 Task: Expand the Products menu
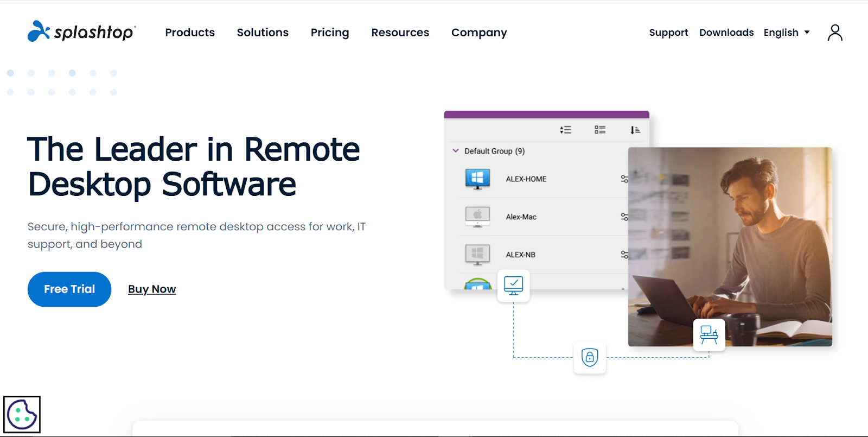click(x=190, y=33)
